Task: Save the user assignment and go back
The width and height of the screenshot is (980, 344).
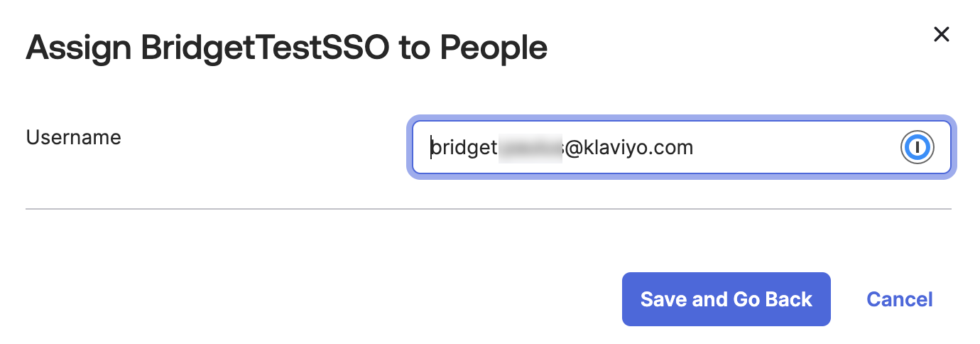Action: 726,299
